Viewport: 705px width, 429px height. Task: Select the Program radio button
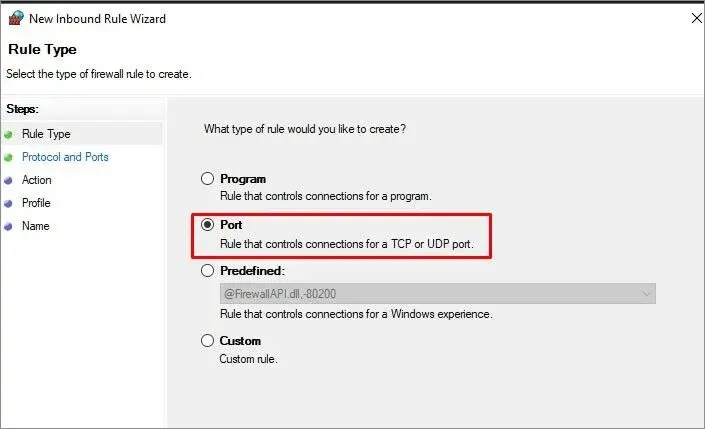pos(207,179)
